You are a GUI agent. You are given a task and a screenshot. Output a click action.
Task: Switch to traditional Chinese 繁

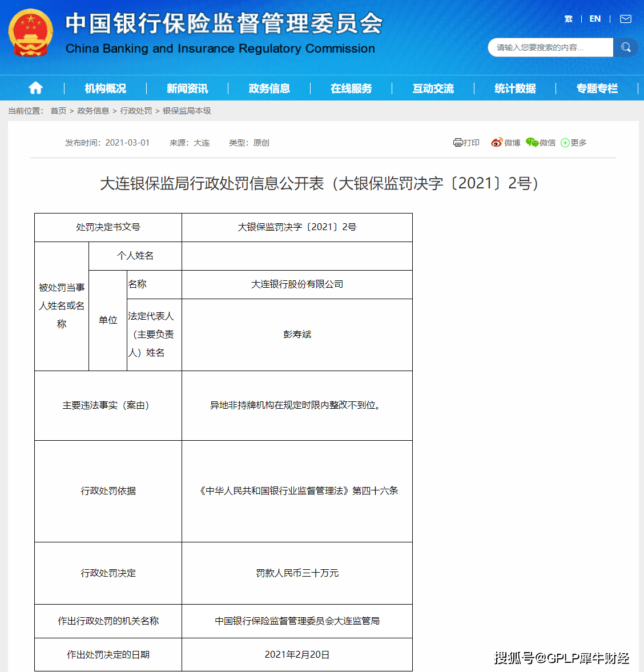(x=569, y=19)
